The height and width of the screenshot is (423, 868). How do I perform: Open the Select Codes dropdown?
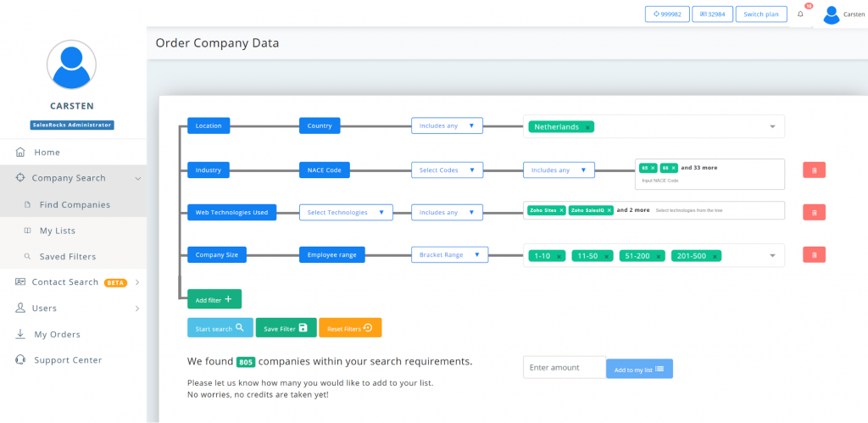(447, 170)
